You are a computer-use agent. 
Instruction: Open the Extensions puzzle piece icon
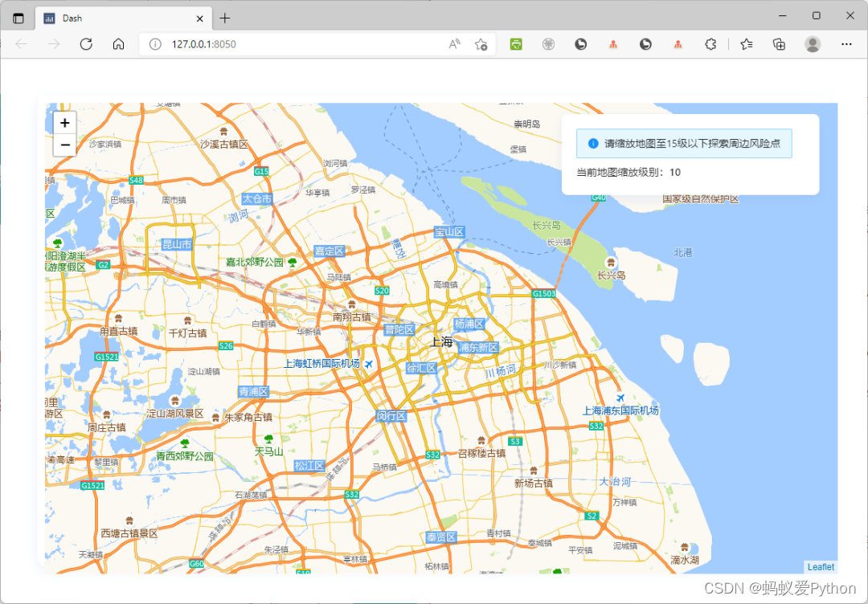pyautogui.click(x=710, y=44)
